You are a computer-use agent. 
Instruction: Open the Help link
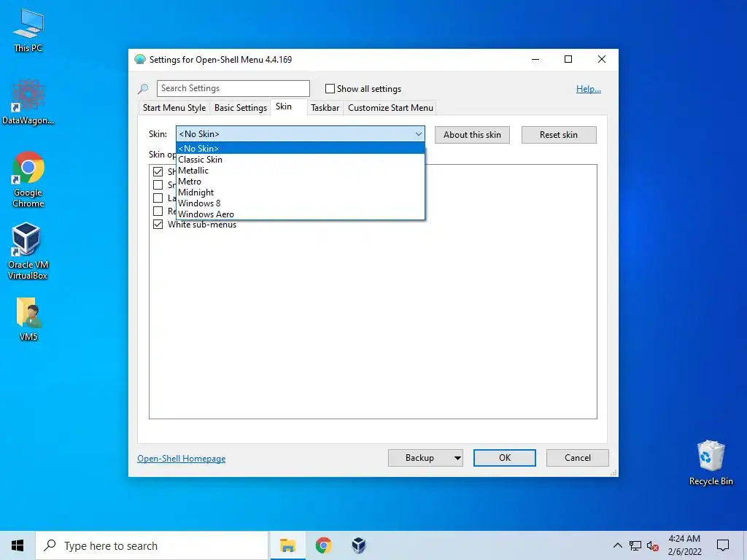[x=589, y=89]
